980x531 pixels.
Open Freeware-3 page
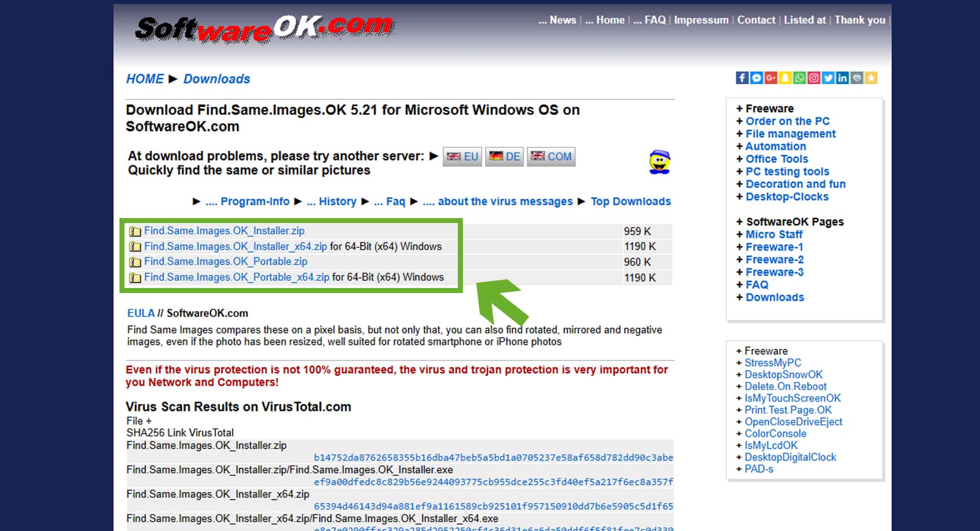point(774,272)
